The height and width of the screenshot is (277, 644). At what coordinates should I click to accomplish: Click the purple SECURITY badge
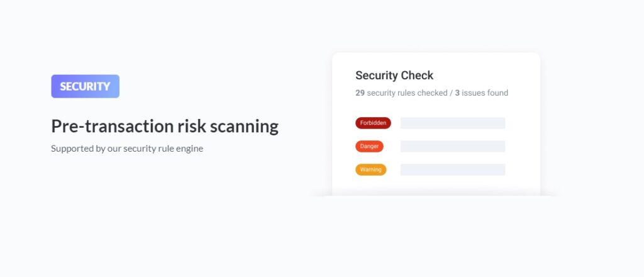tap(85, 86)
